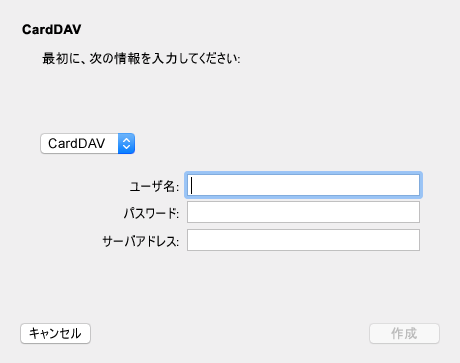The image size is (460, 363).
Task: Create the account with the 作成 button
Action: coord(404,333)
